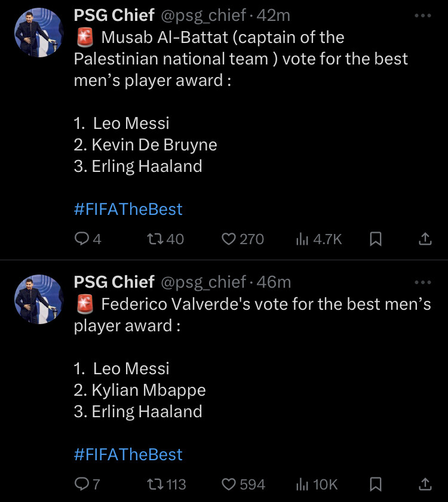448x502 pixels.
Task: Open #FIFATheBest hashtag in the Valverde tweet
Action: 128,454
